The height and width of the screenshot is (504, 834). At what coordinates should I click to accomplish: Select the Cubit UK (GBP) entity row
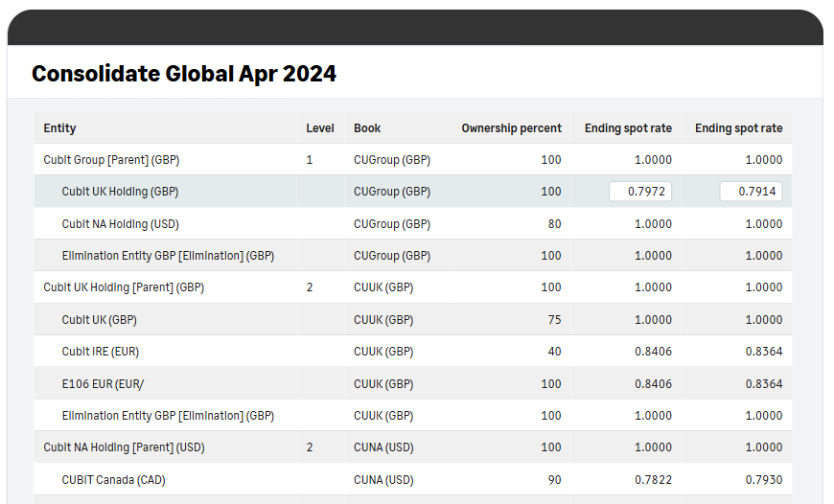pyautogui.click(x=413, y=319)
